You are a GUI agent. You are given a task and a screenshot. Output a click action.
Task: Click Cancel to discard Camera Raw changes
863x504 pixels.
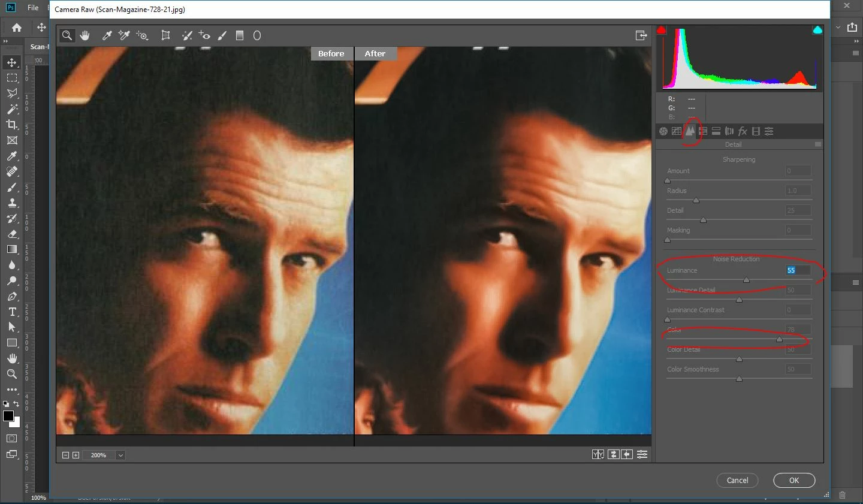737,480
